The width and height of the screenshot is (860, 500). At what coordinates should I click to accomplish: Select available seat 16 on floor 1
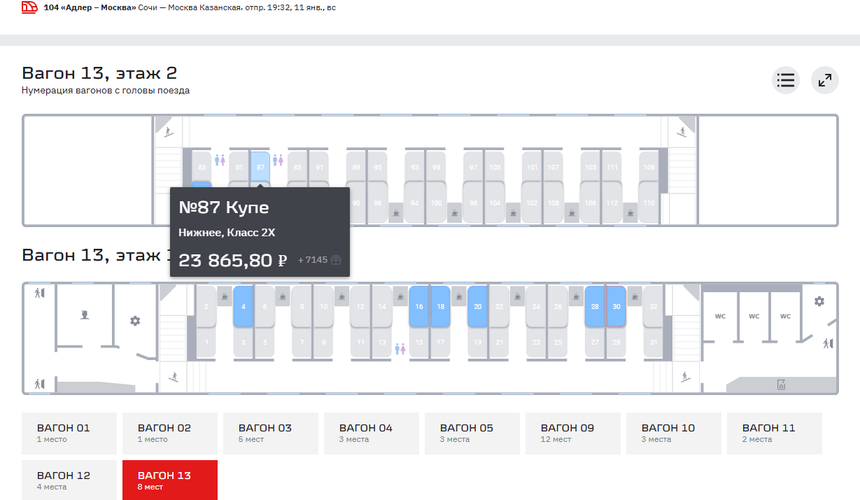click(418, 307)
